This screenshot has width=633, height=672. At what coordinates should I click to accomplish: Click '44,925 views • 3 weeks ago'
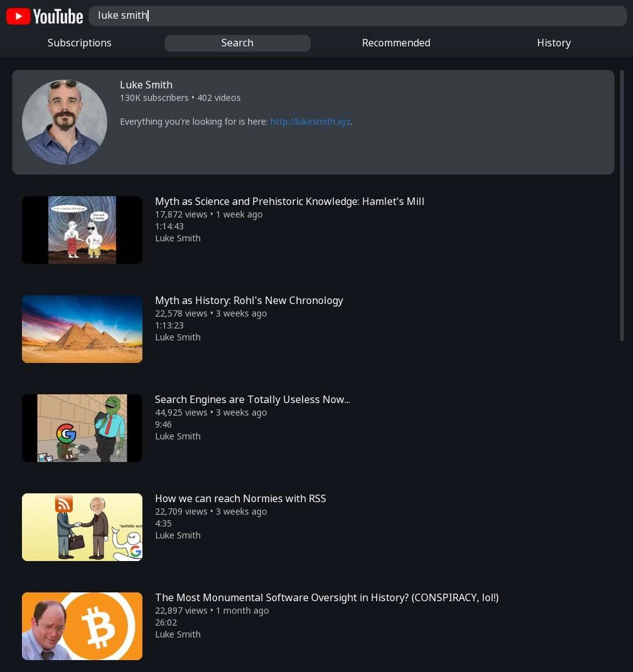(211, 412)
